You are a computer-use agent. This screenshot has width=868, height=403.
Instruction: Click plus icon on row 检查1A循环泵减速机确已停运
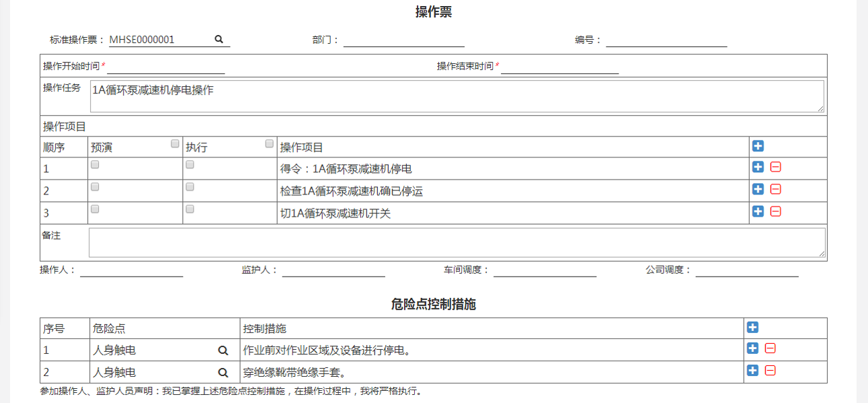pyautogui.click(x=758, y=190)
